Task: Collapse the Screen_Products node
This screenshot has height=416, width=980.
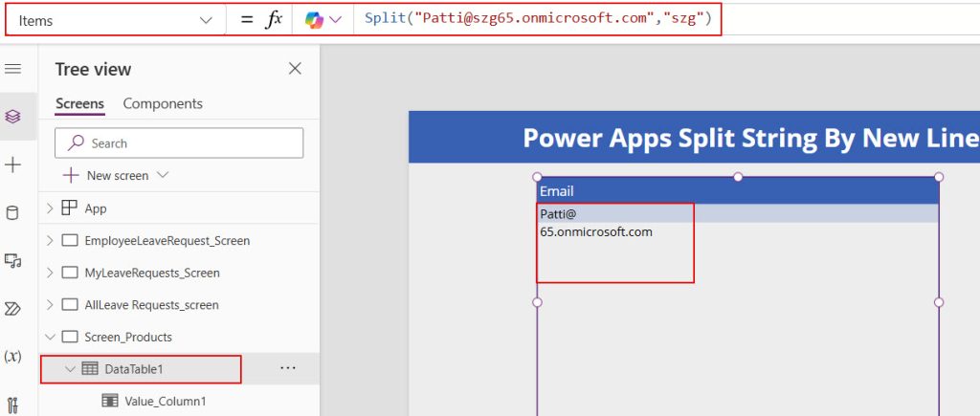Action: click(50, 338)
